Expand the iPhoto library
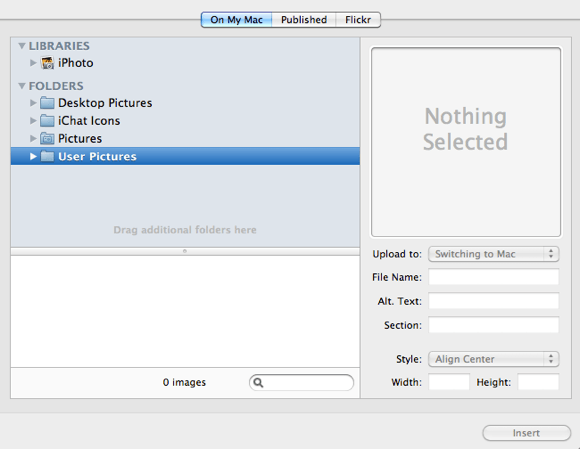The height and width of the screenshot is (449, 580). click(x=33, y=63)
